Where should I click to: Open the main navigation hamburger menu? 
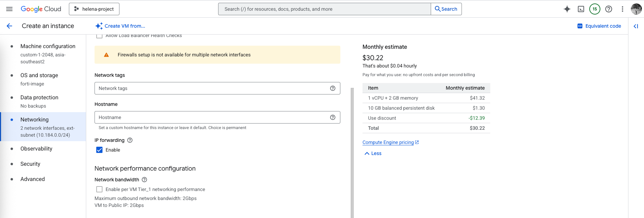[9, 9]
